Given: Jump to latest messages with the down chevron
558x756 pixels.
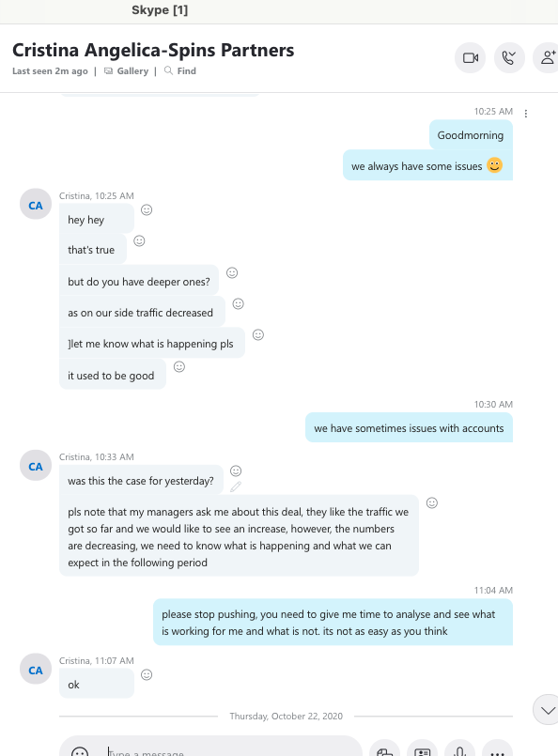Looking at the screenshot, I should click(x=547, y=710).
